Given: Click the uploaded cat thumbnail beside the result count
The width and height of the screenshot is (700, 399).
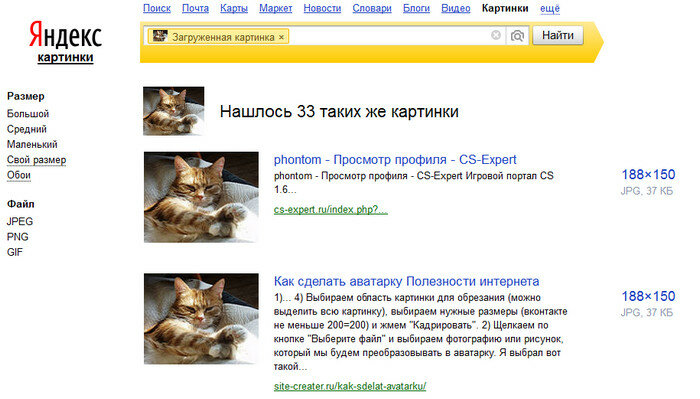Looking at the screenshot, I should (173, 111).
